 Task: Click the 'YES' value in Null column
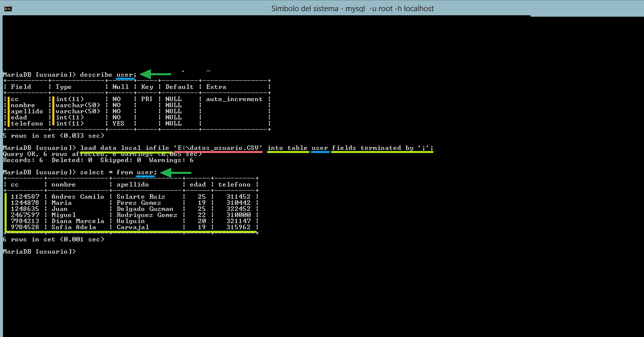tap(118, 124)
